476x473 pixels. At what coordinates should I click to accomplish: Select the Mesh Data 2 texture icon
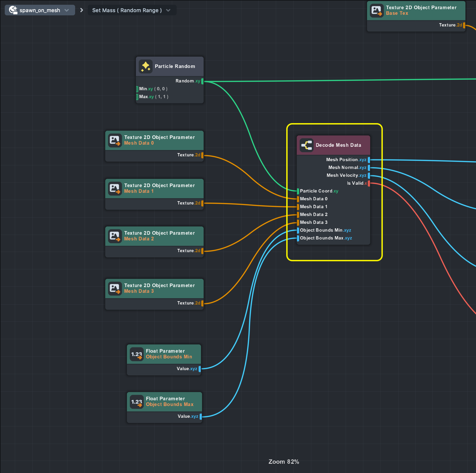tap(115, 236)
